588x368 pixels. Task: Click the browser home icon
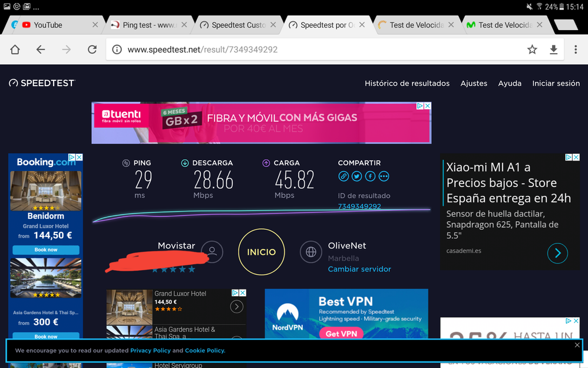click(15, 50)
